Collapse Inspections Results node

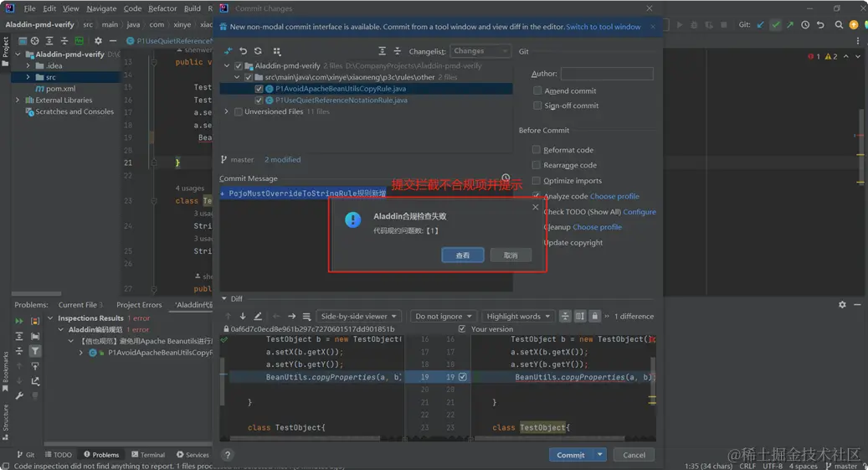click(50, 318)
